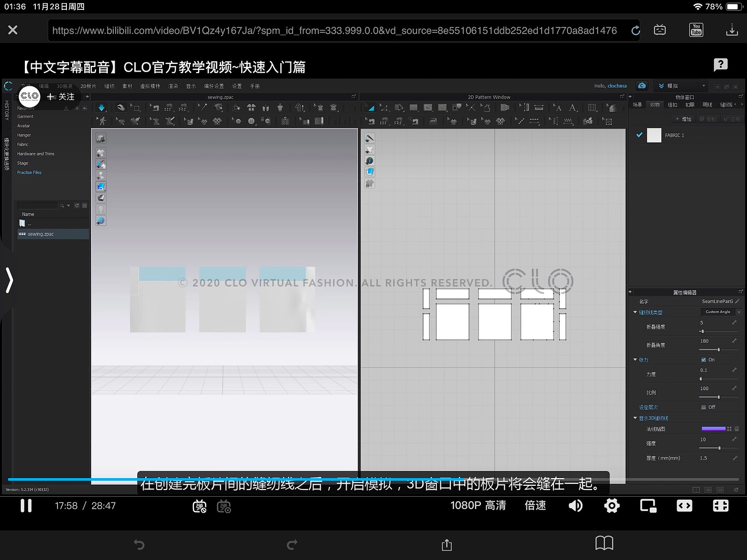747x560 pixels.
Task: Select the Edit Pattern tool in 2D toolbar
Action: (384, 108)
